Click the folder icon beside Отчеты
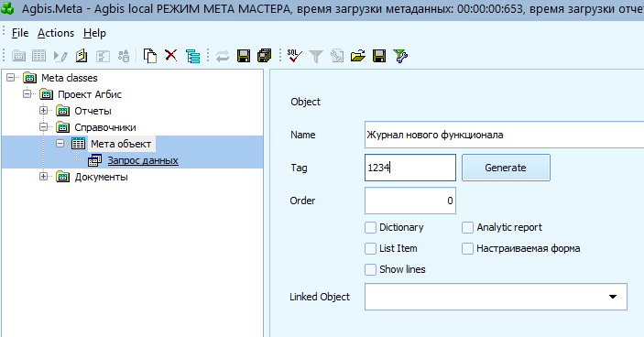 tap(63, 111)
